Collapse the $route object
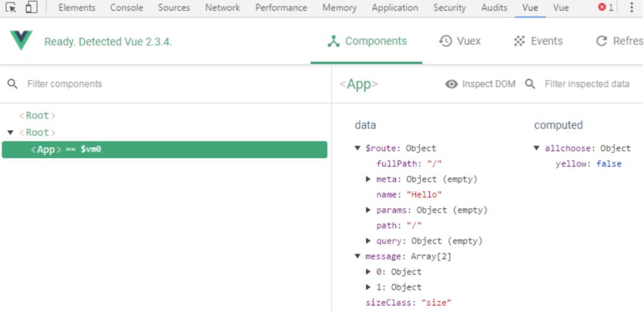 click(x=358, y=149)
